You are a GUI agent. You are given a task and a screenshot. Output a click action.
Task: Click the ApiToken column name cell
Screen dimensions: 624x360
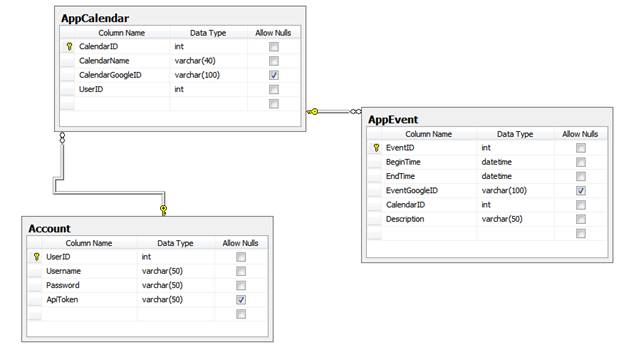point(89,300)
